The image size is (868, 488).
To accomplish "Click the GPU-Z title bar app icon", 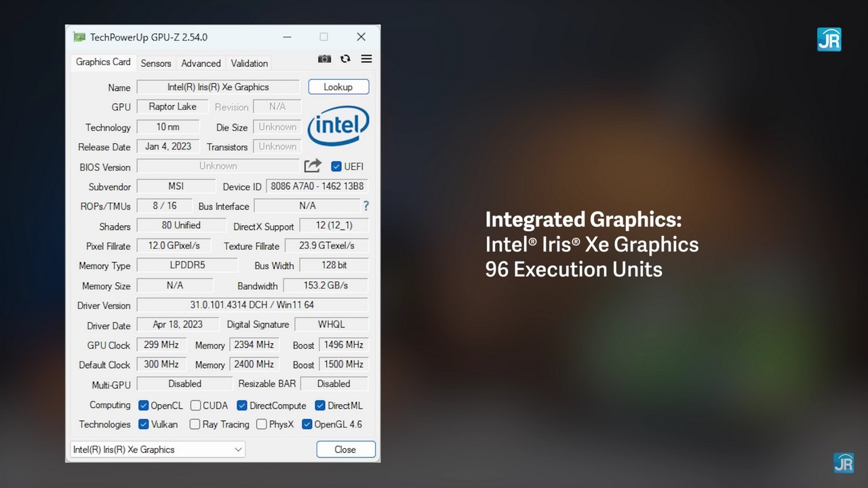I will tap(79, 37).
